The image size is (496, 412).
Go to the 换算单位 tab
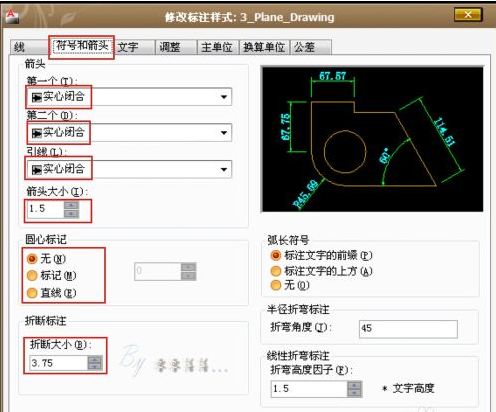(265, 47)
